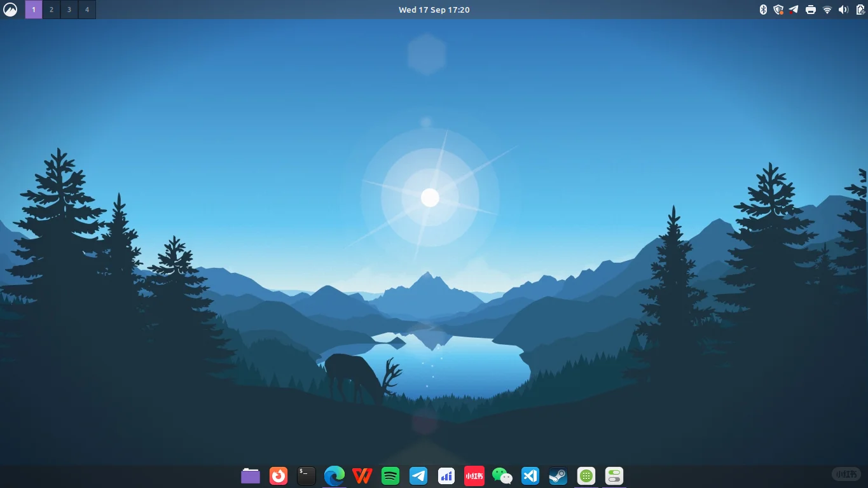Open the Telegram tray notification icon
The image size is (868, 488).
(794, 10)
